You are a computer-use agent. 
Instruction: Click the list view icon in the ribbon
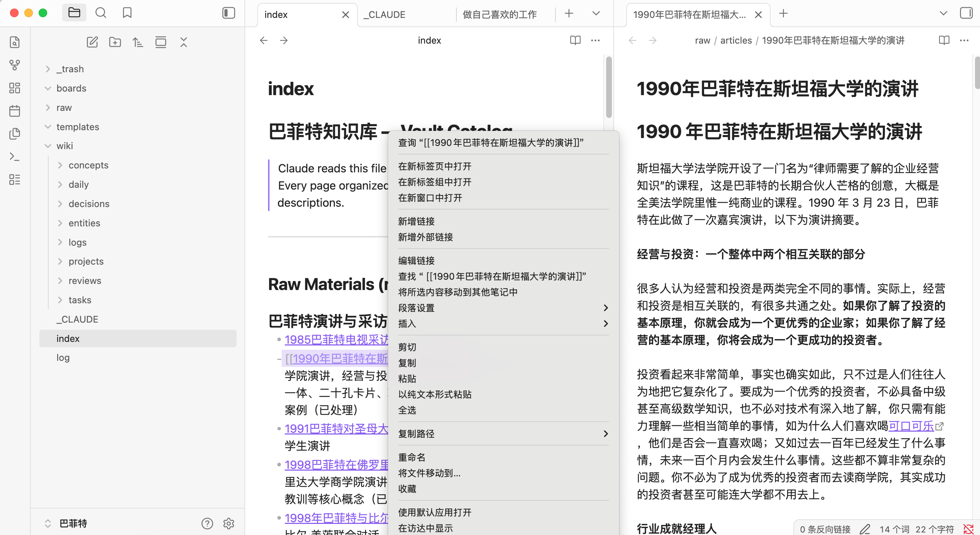(x=14, y=180)
